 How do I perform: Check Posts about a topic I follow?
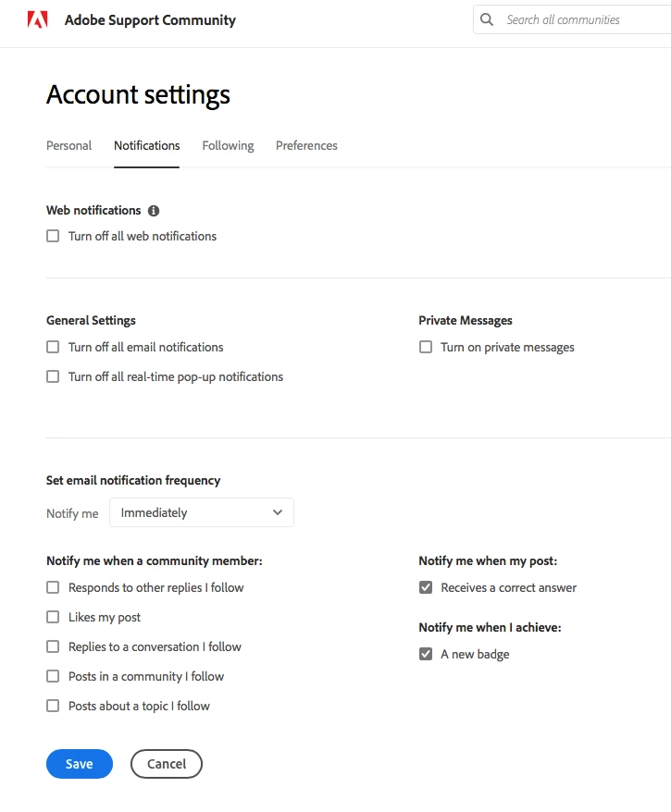[53, 706]
